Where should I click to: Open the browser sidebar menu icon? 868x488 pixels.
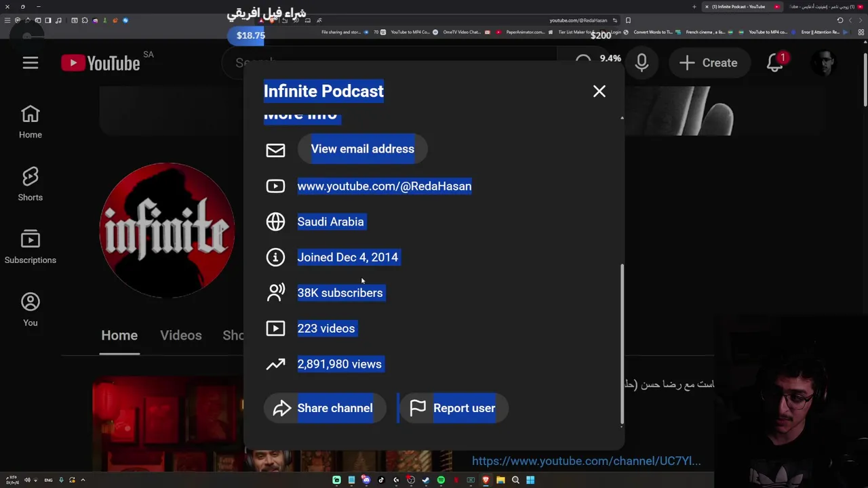pos(7,20)
